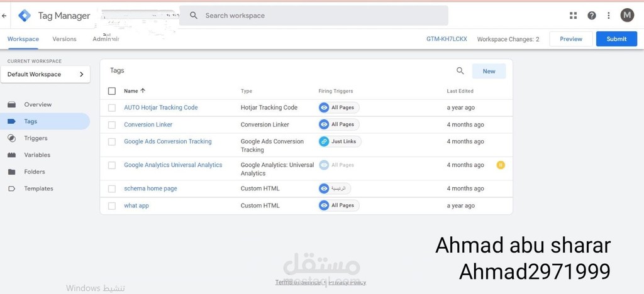Open the what app tag

tap(136, 206)
